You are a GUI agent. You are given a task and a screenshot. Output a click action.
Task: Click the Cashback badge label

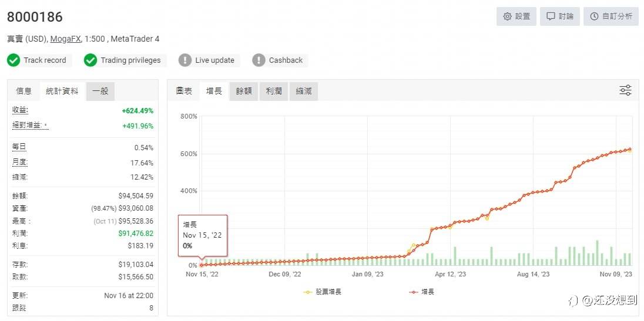286,60
